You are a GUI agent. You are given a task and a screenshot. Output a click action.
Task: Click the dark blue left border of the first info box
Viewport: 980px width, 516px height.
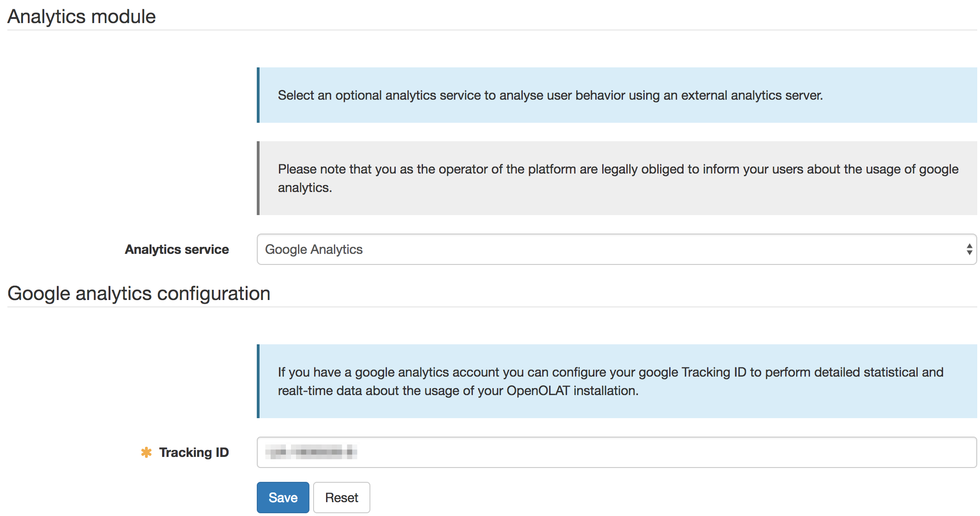tap(258, 95)
